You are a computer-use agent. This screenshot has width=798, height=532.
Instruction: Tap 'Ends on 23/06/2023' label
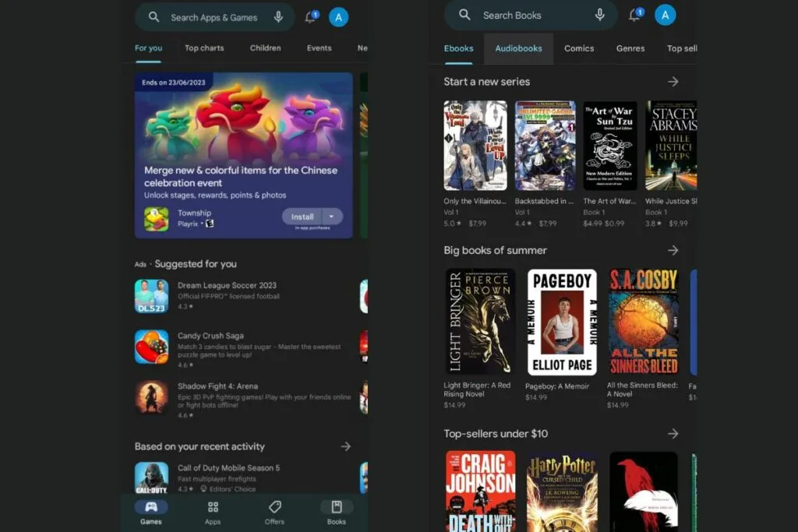[x=174, y=83]
